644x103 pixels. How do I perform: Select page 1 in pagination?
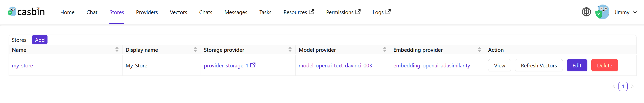coord(623,86)
